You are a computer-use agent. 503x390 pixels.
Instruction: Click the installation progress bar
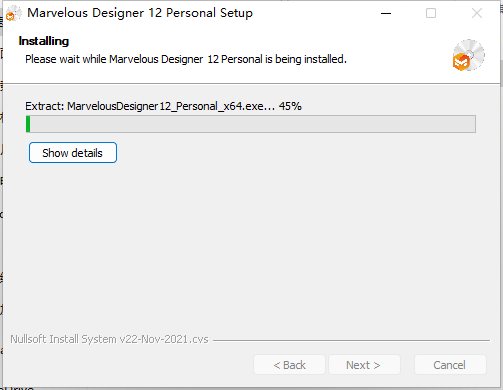(x=251, y=124)
